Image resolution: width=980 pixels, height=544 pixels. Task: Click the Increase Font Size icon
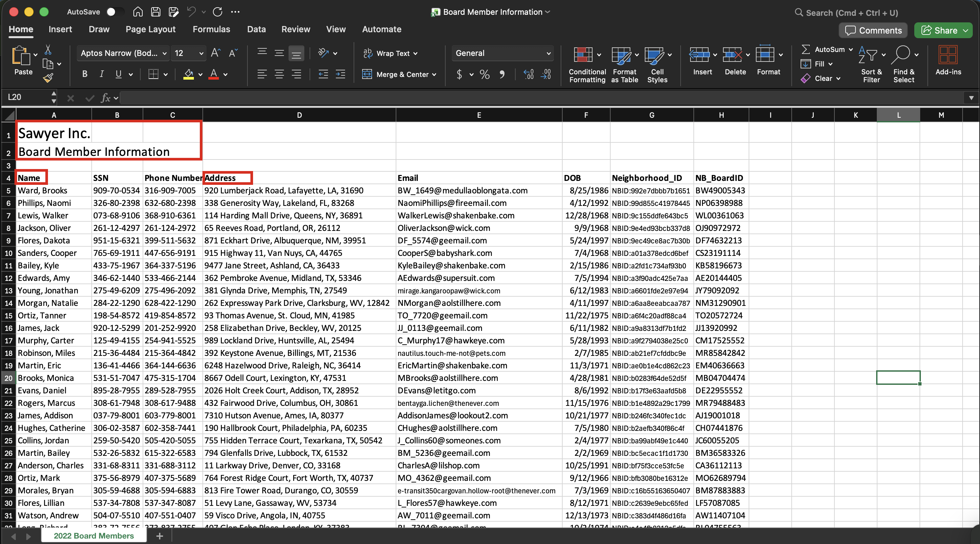(215, 53)
